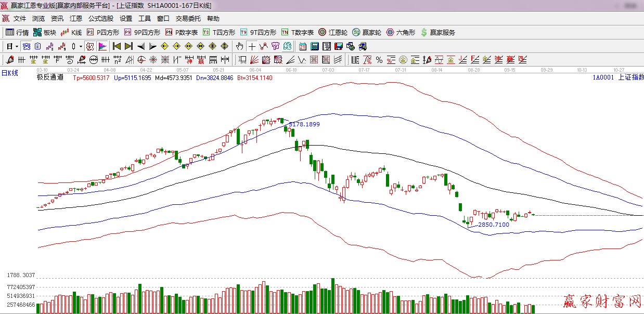Jump to last bar with skip-right icon
Viewport: 644px width, 314px height.
click(128, 46)
